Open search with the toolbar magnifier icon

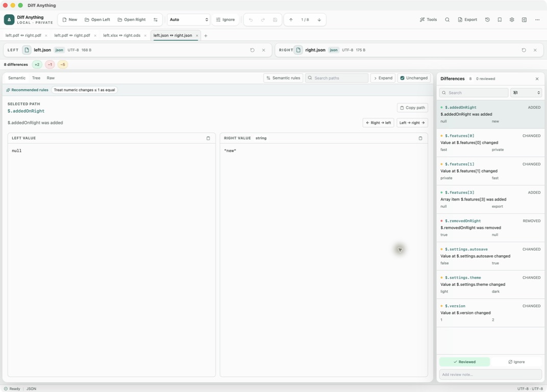(x=447, y=19)
